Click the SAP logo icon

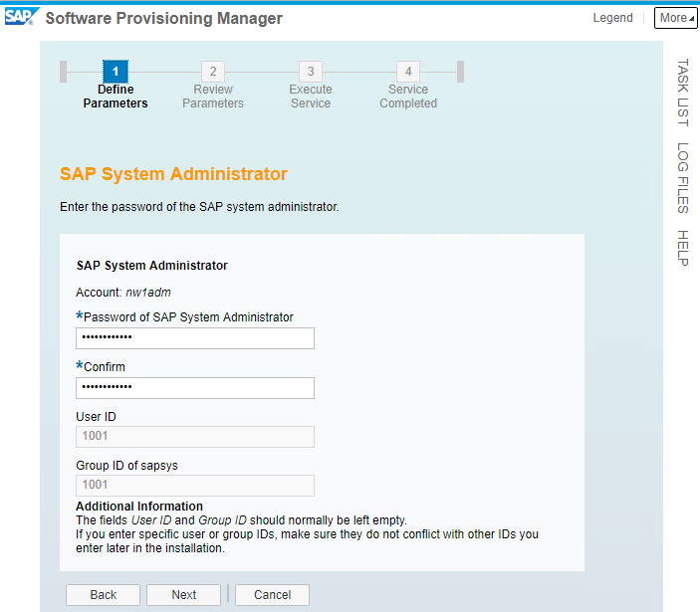[x=21, y=17]
